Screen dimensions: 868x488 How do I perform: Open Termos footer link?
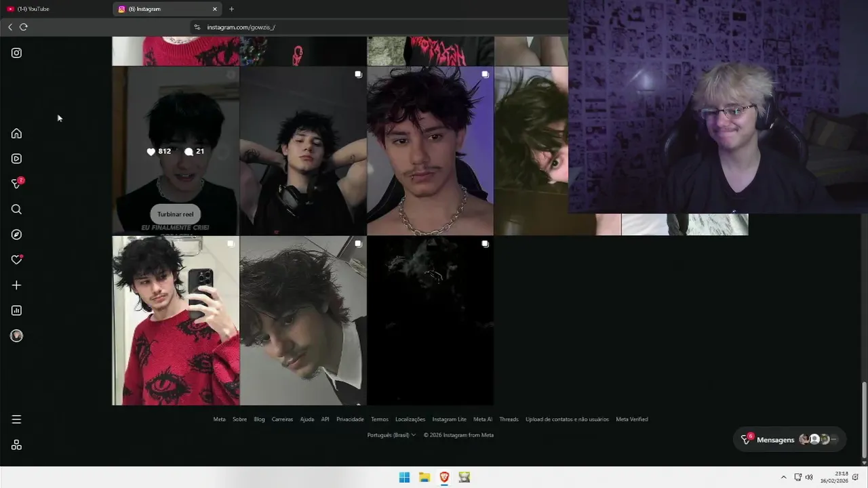(380, 420)
